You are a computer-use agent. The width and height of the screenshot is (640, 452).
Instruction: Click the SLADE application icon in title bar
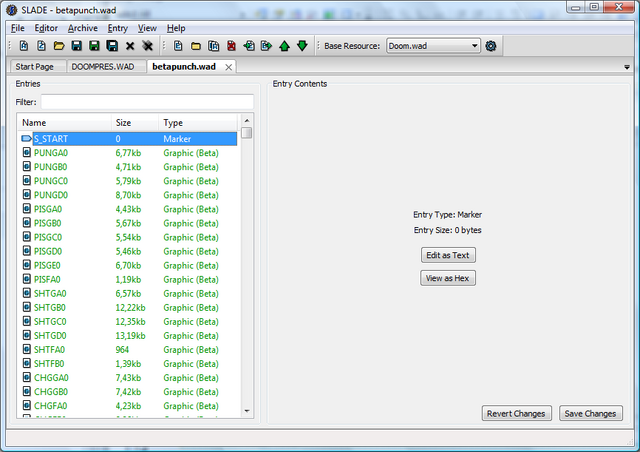coord(12,10)
